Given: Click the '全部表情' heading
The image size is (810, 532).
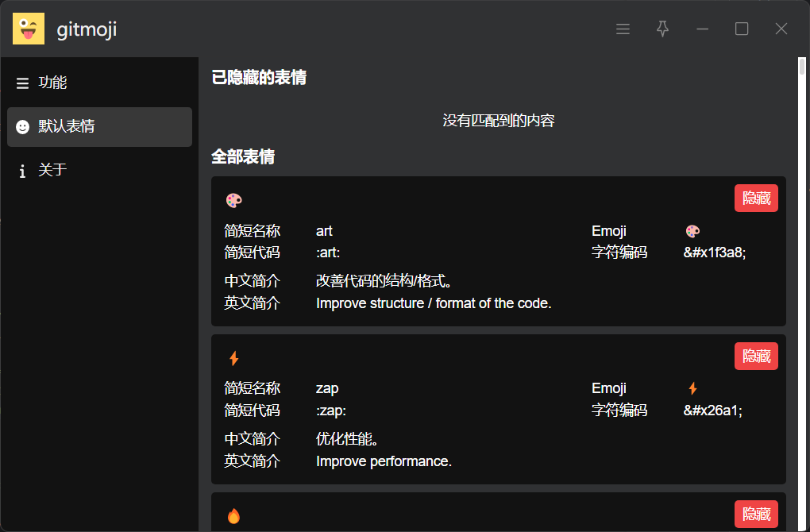Looking at the screenshot, I should pyautogui.click(x=243, y=157).
